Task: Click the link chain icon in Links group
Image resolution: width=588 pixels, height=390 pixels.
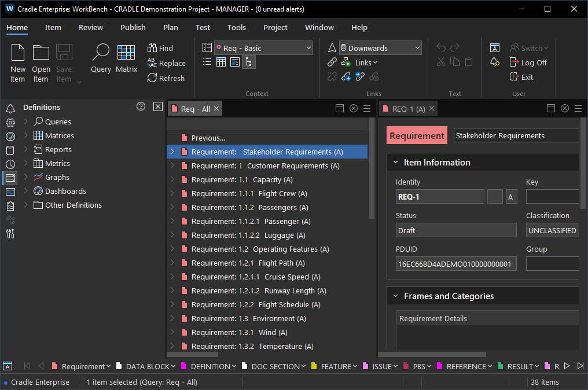Action: pyautogui.click(x=332, y=62)
